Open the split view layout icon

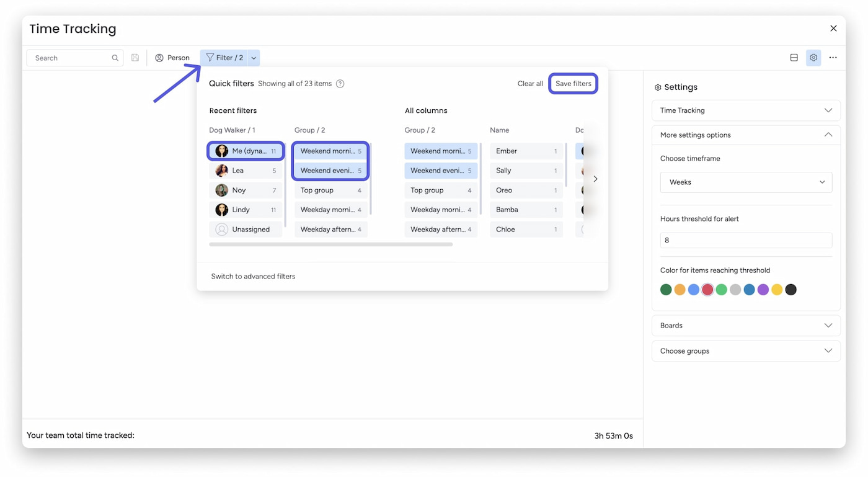(794, 57)
